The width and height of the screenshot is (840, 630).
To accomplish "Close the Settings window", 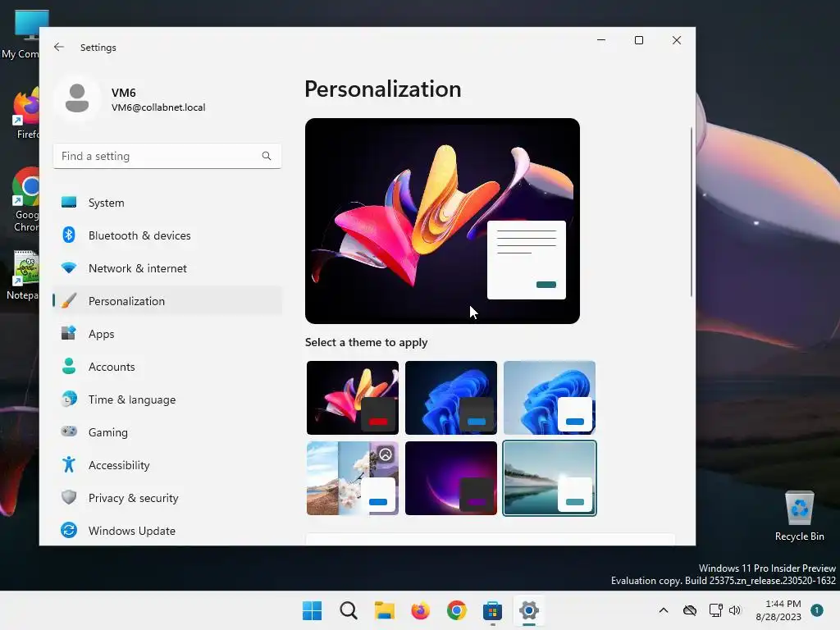I will (x=677, y=40).
